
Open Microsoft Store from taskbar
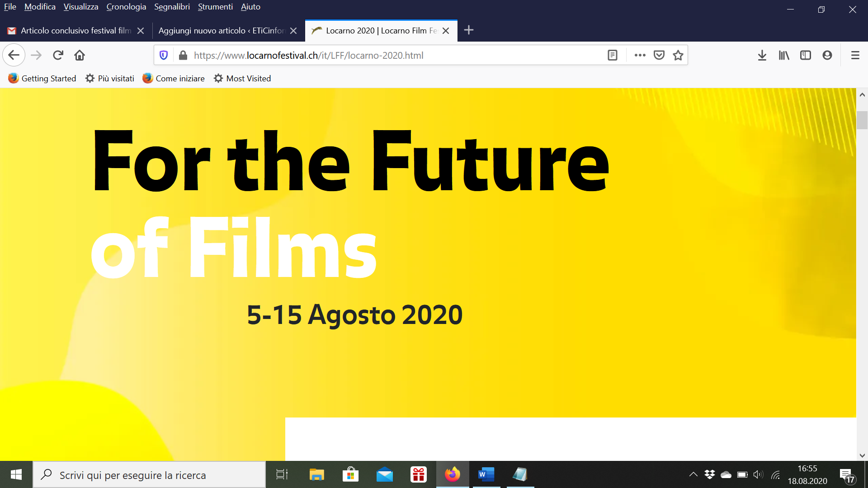(351, 474)
